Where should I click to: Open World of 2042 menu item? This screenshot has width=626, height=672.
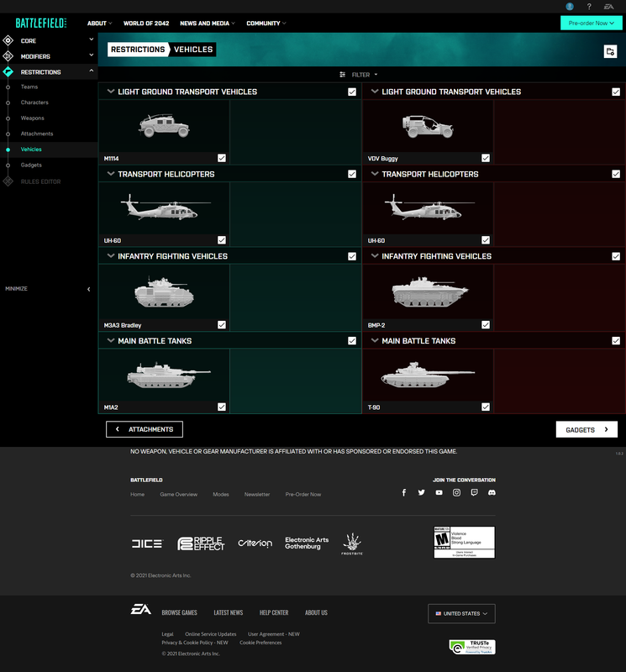146,24
